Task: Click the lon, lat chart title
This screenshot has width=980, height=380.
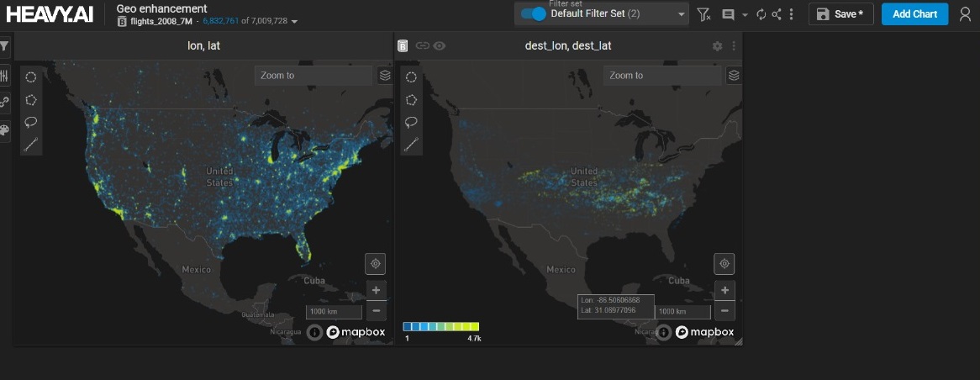Action: pos(203,45)
